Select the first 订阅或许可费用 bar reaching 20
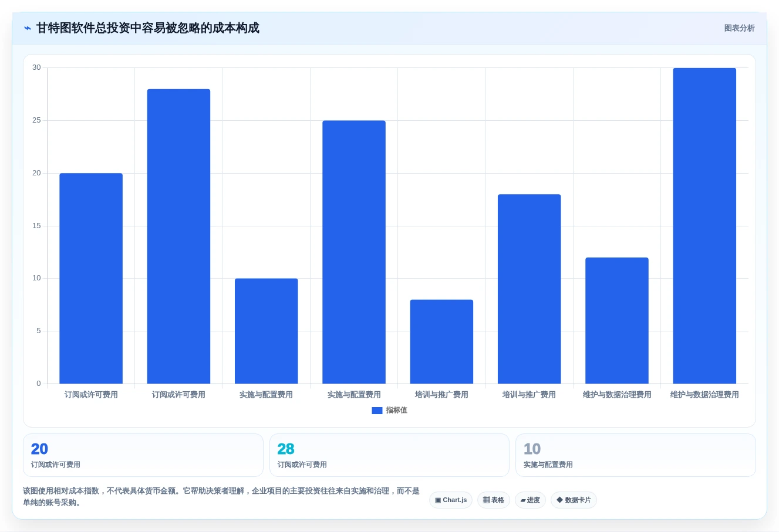This screenshot has height=532, width=779. pyautogui.click(x=91, y=279)
